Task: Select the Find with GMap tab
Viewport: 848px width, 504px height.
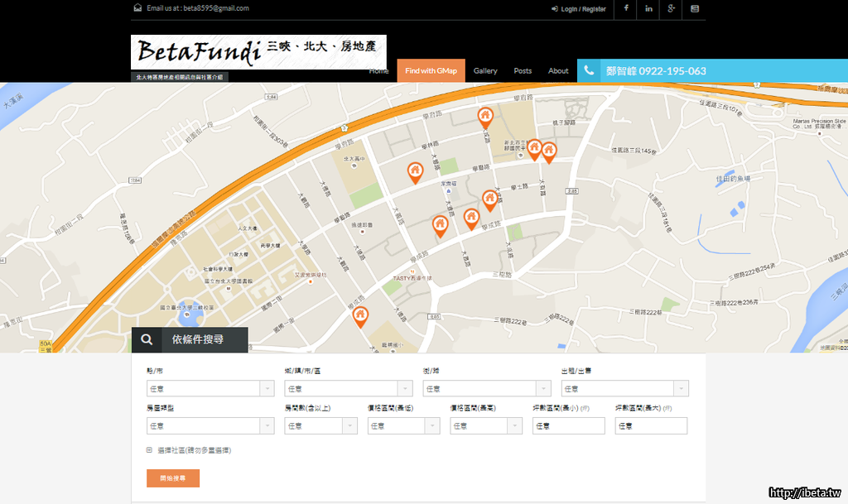Action: pos(431,71)
